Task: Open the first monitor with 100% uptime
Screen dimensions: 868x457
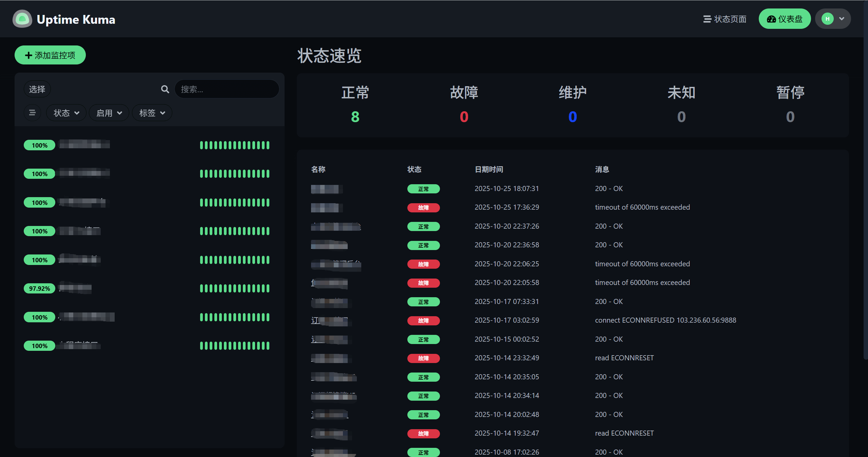Action: pos(85,145)
